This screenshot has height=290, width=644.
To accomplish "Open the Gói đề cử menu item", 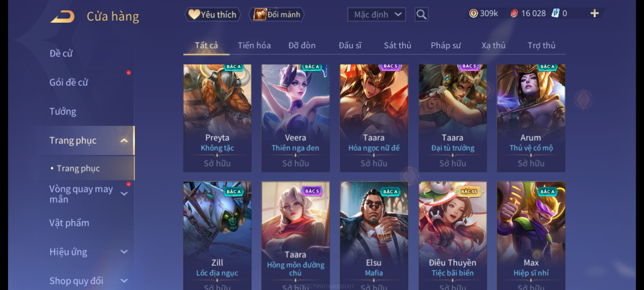I will [69, 82].
